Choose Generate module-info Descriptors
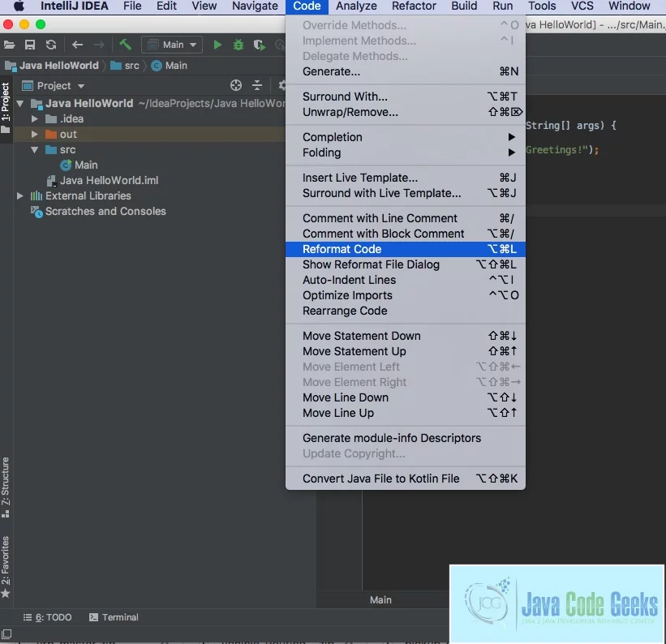Screen dimensions: 666x644 (x=406, y=439)
